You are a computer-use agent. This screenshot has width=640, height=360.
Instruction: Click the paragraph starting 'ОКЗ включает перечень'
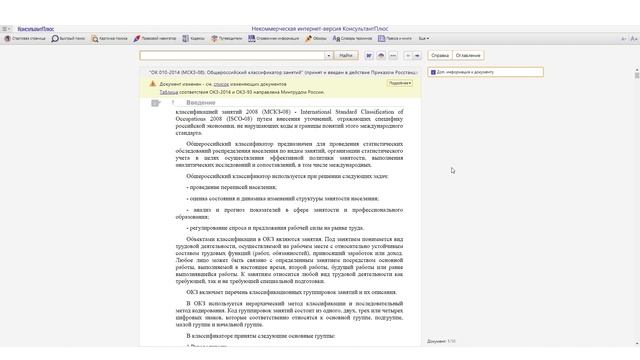(291, 292)
